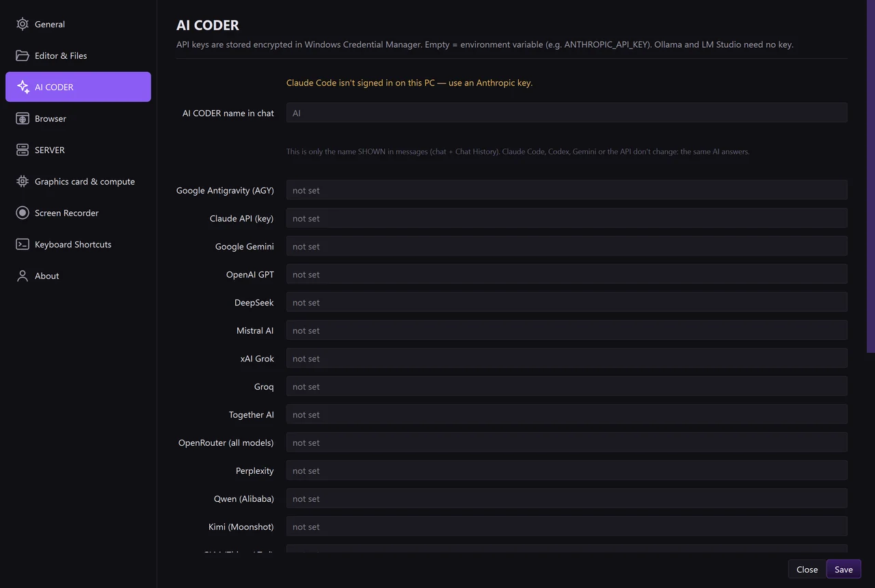875x588 pixels.
Task: Click the OpenRouter (all models) label
Action: pos(226,442)
